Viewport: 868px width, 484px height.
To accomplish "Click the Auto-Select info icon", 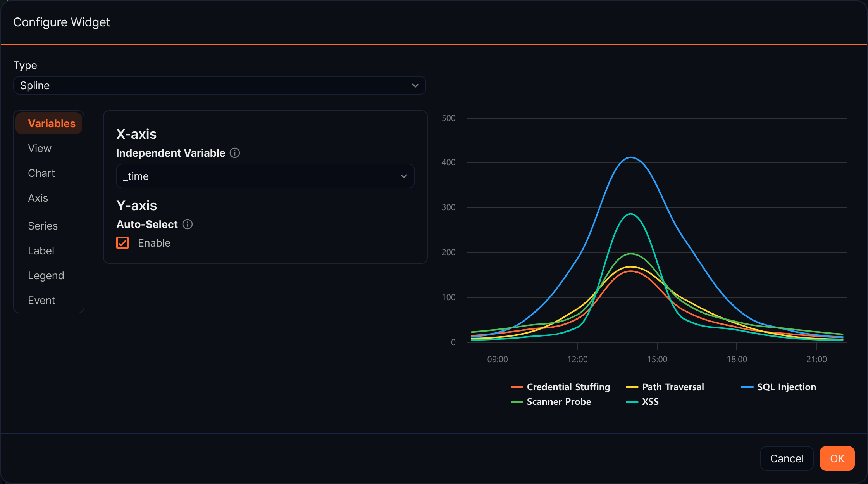I will (x=188, y=224).
